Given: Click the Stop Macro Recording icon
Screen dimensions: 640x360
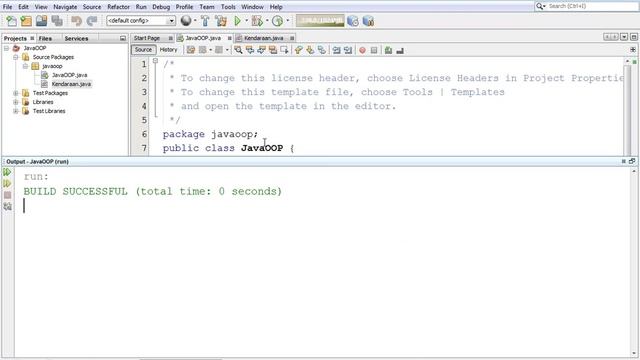Looking at the screenshot, I should [374, 50].
